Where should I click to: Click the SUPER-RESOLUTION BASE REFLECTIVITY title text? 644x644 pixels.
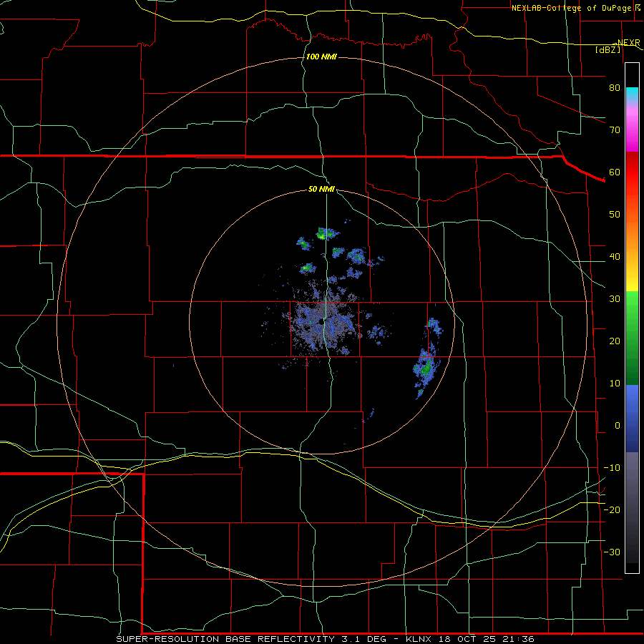click(225, 639)
